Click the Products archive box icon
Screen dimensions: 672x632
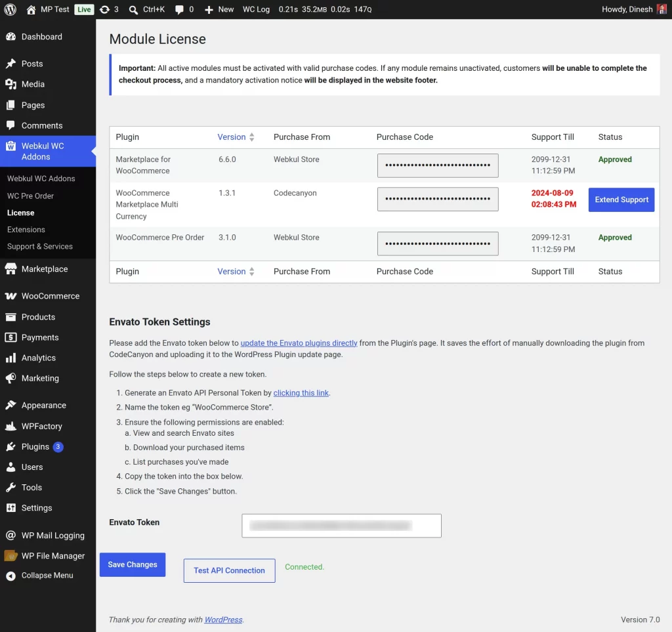10,317
